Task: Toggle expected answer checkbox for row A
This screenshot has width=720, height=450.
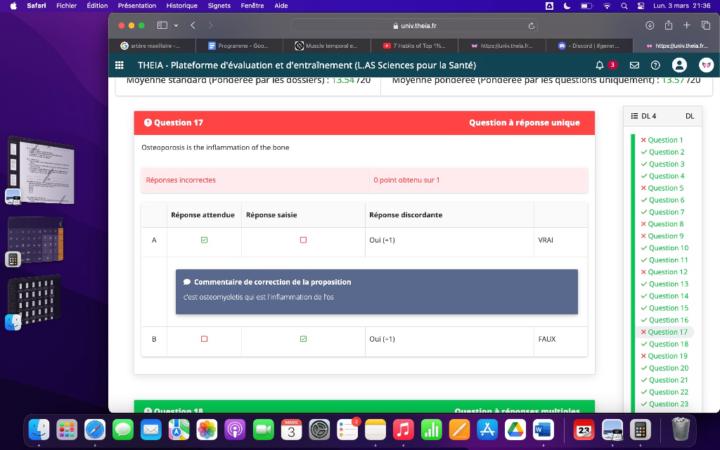Action: point(204,240)
